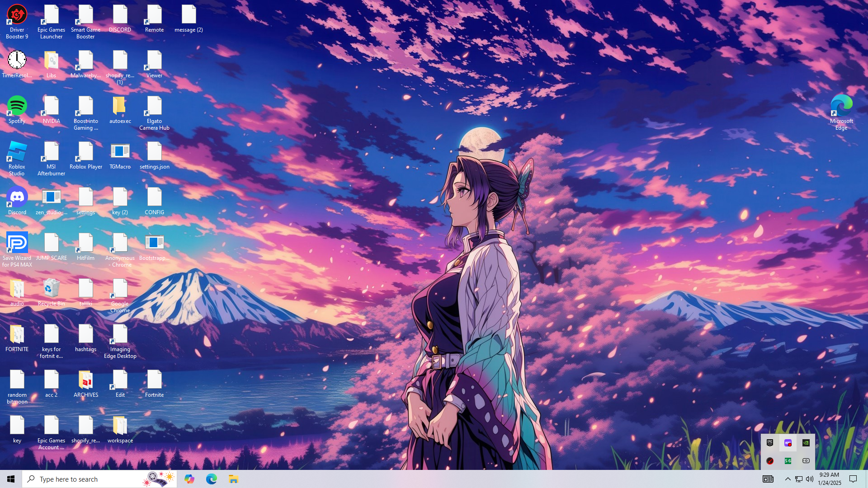
Task: Open clock and date flyout
Action: pyautogui.click(x=829, y=479)
